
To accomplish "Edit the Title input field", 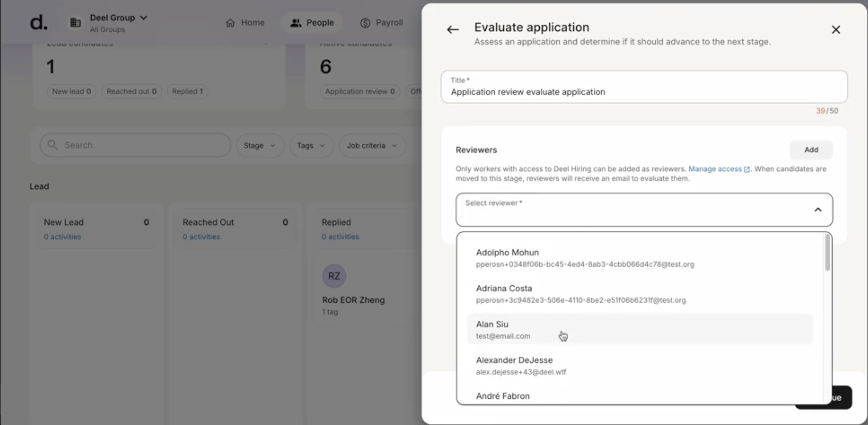I will click(x=644, y=87).
